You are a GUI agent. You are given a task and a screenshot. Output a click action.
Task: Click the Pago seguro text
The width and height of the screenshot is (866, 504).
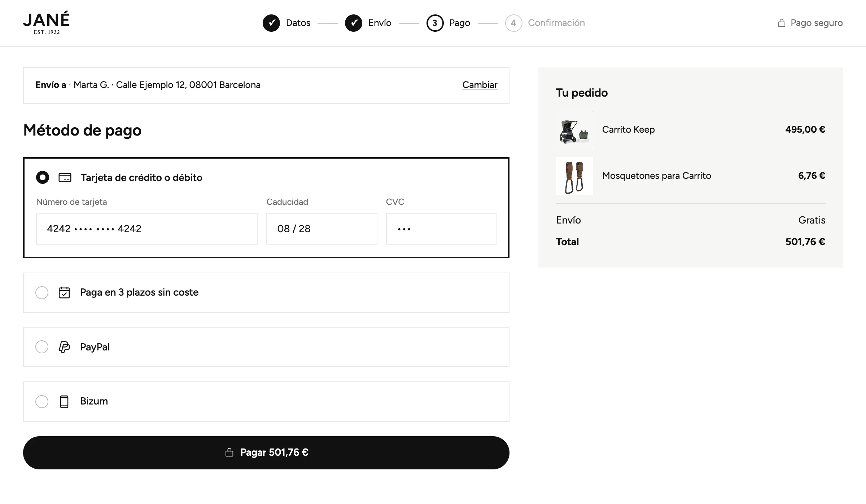(x=817, y=23)
